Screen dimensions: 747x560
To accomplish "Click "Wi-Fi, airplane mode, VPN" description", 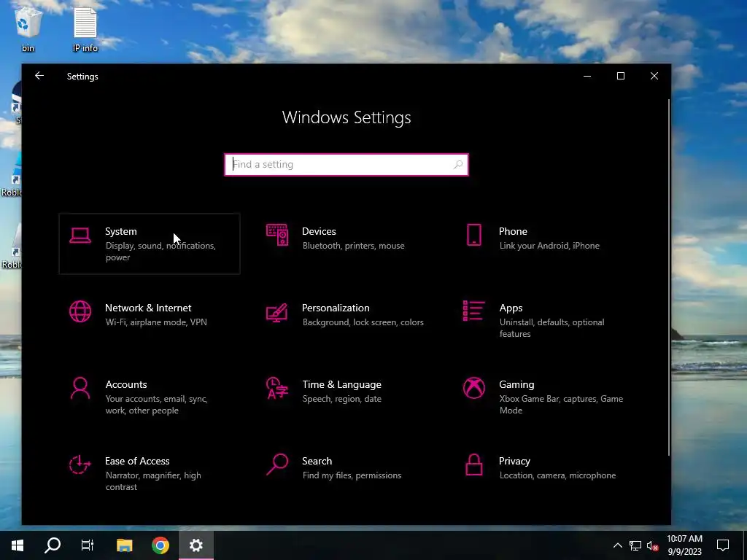I will [x=156, y=322].
